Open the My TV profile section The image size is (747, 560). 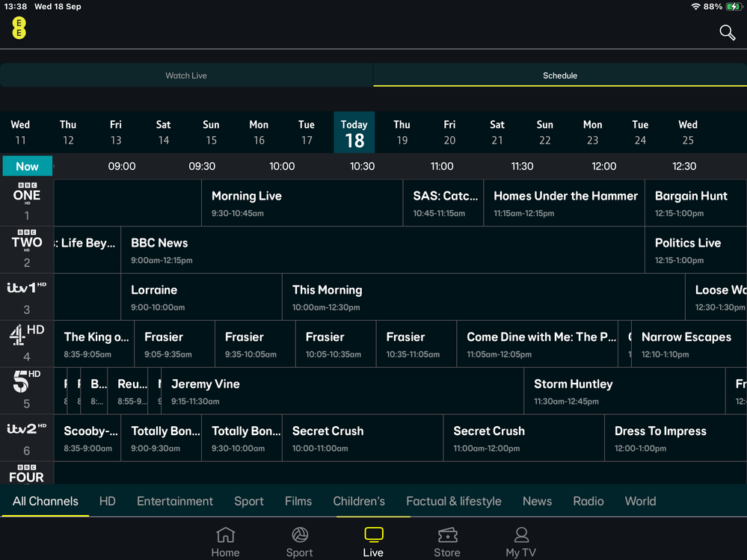(520, 542)
